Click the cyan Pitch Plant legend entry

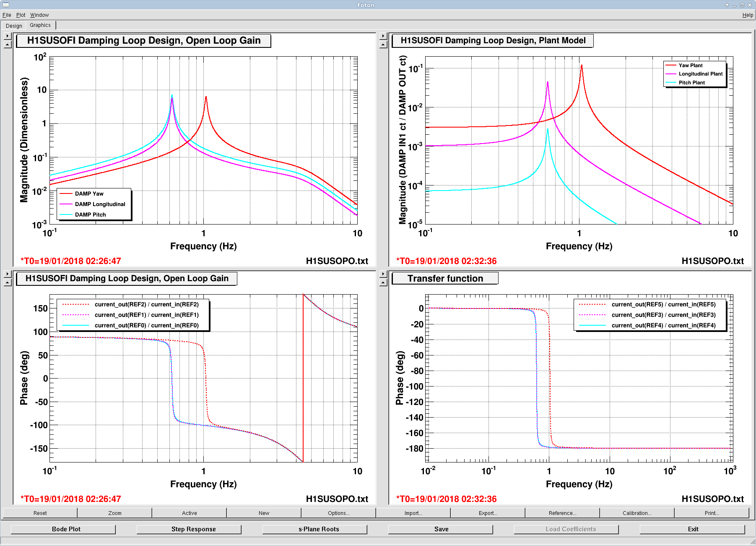coord(691,83)
